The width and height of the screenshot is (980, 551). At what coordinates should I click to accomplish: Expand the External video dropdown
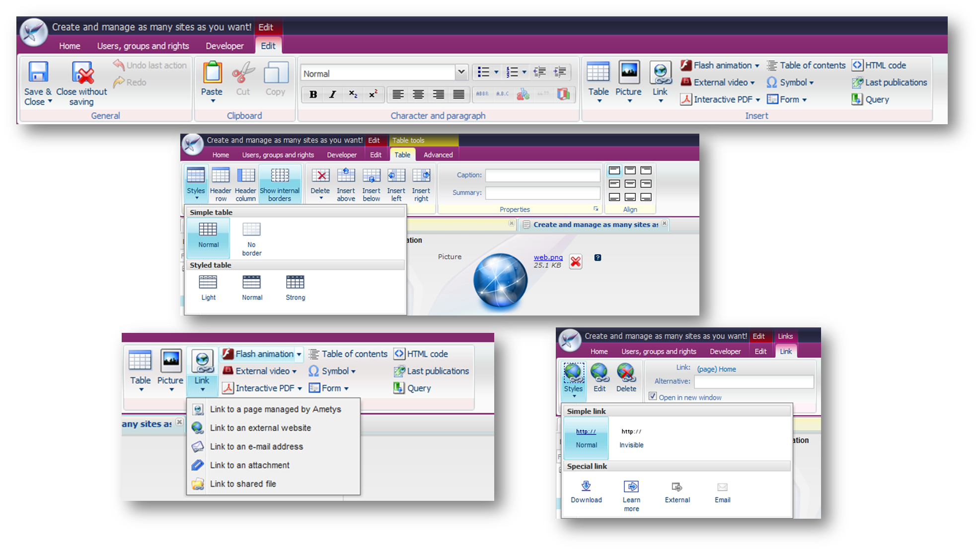753,82
